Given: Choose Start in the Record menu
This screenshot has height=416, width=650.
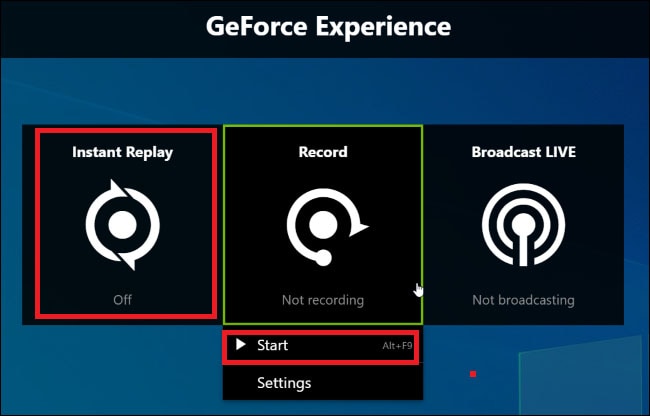Looking at the screenshot, I should tap(323, 346).
